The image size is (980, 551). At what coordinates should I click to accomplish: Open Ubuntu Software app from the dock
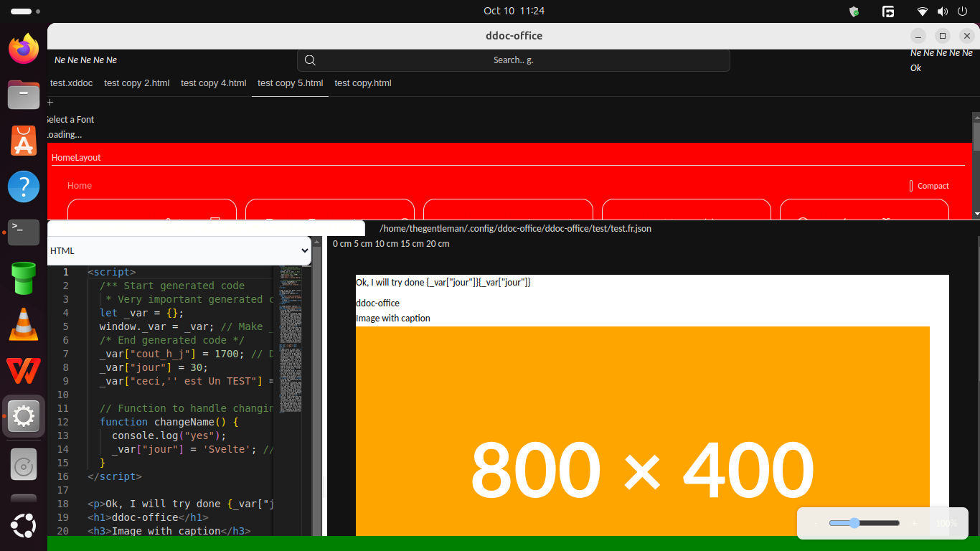(23, 141)
